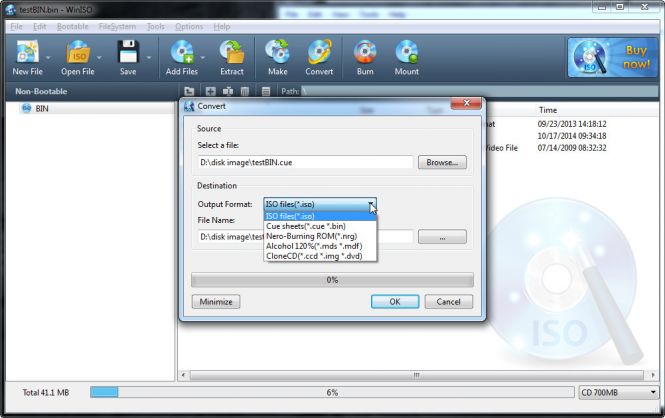Screen dimensions: 665x418
Task: Open the Options menu
Action: click(189, 27)
